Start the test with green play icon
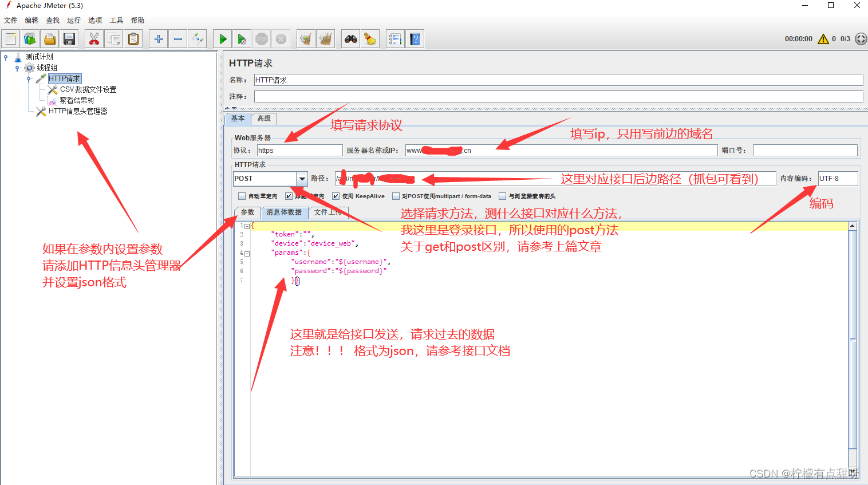 [222, 39]
